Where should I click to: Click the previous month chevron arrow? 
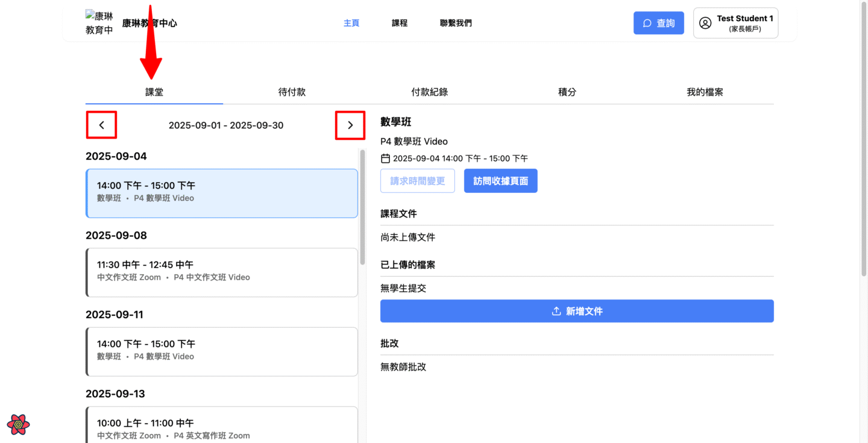pos(101,125)
